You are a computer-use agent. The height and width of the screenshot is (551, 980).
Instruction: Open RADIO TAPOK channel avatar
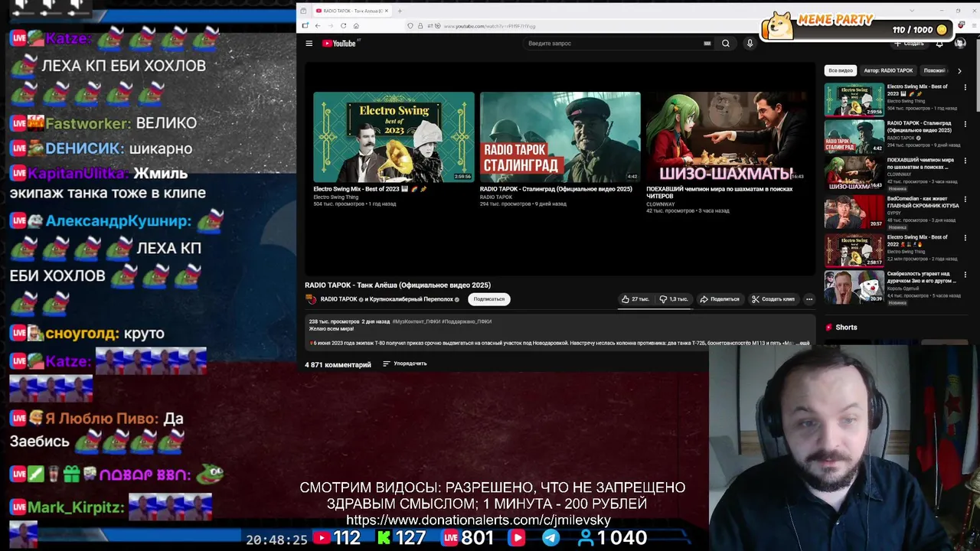pyautogui.click(x=311, y=299)
